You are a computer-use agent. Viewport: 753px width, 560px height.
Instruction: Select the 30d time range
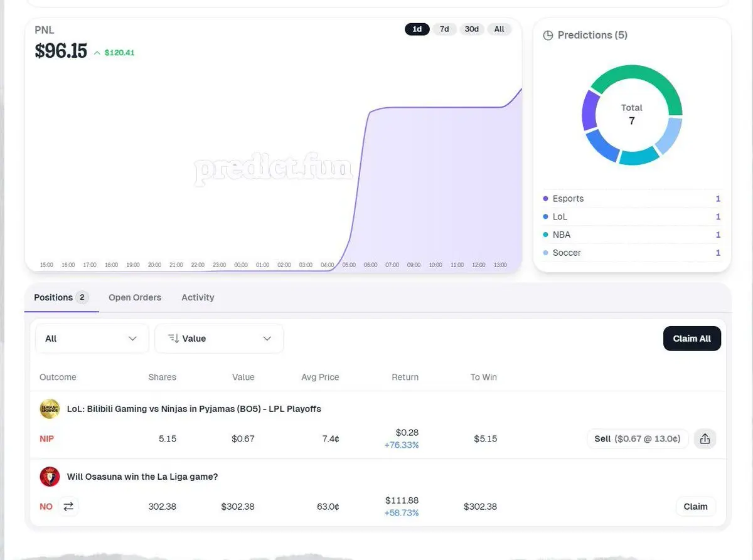[472, 29]
